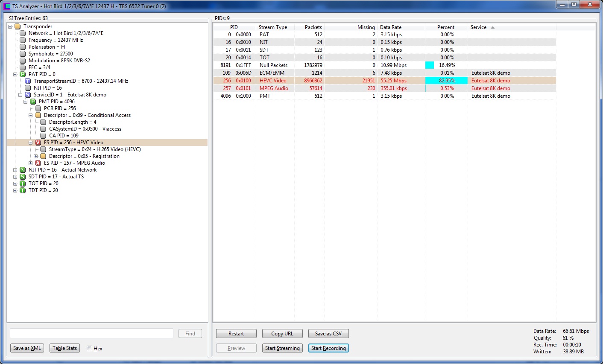Screen dimensions: 603x364
Task: Expand the Descriptor 0x05 Registration node
Action: (x=36, y=156)
